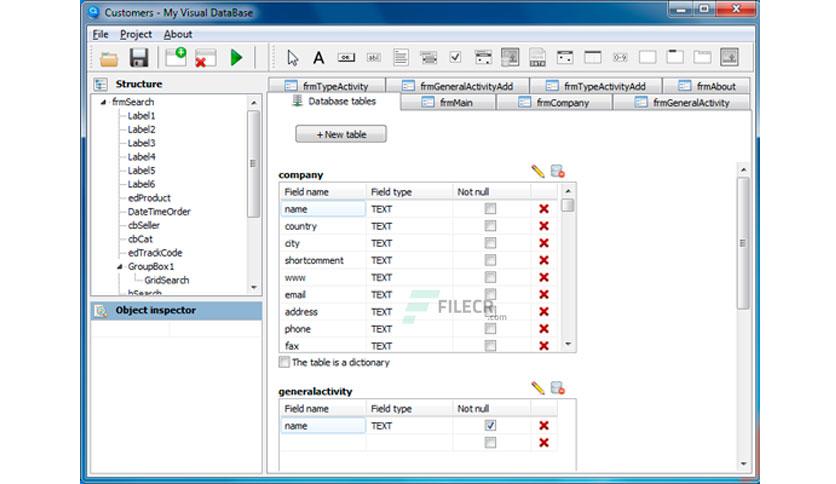Image resolution: width=836 pixels, height=484 pixels.
Task: Open the File menu
Action: click(100, 34)
